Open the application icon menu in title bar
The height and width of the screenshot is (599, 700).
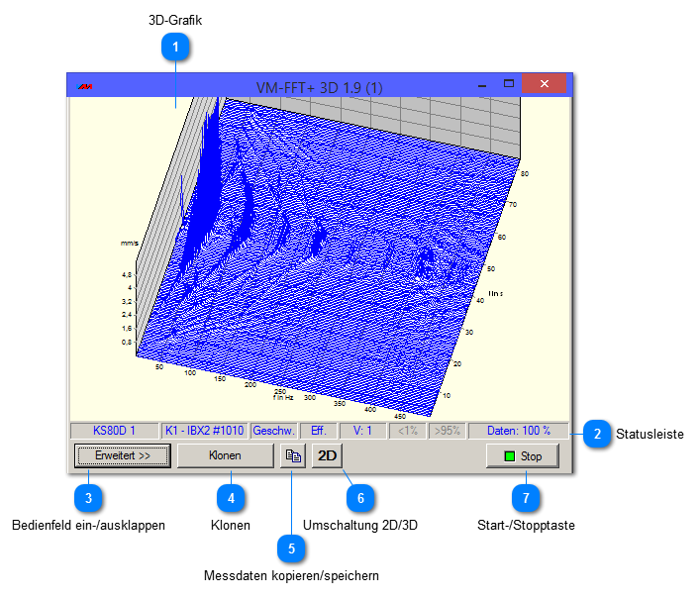click(x=85, y=86)
